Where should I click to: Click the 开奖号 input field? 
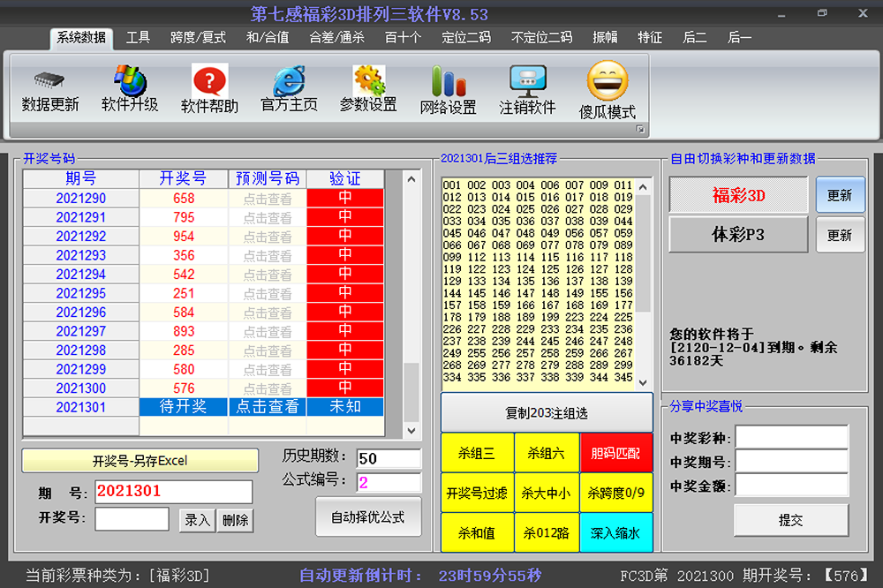132,519
